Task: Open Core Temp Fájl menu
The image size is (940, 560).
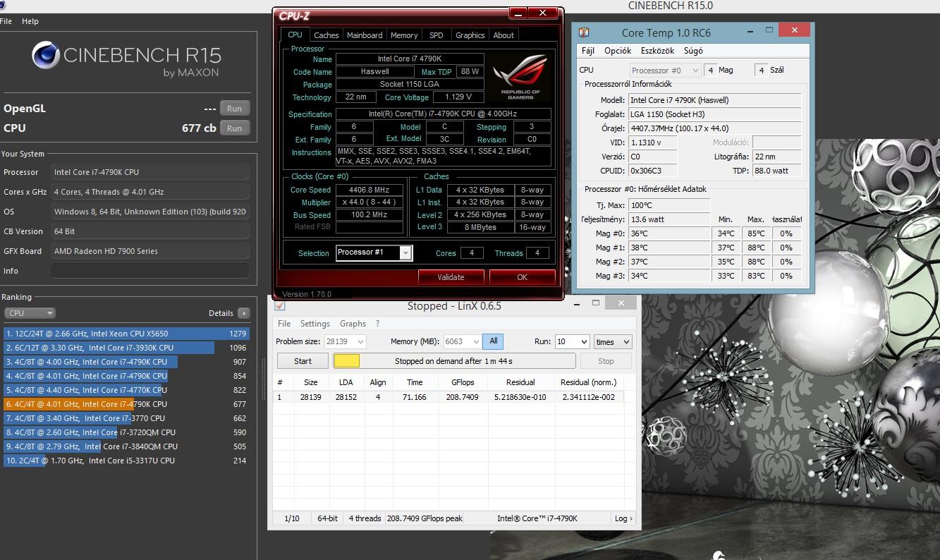Action: (x=588, y=51)
